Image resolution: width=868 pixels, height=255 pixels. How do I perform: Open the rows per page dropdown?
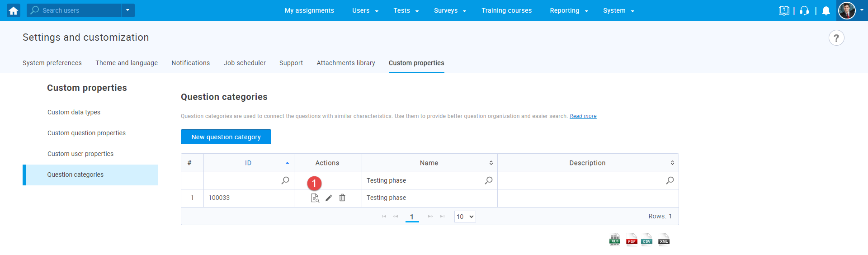pyautogui.click(x=465, y=217)
